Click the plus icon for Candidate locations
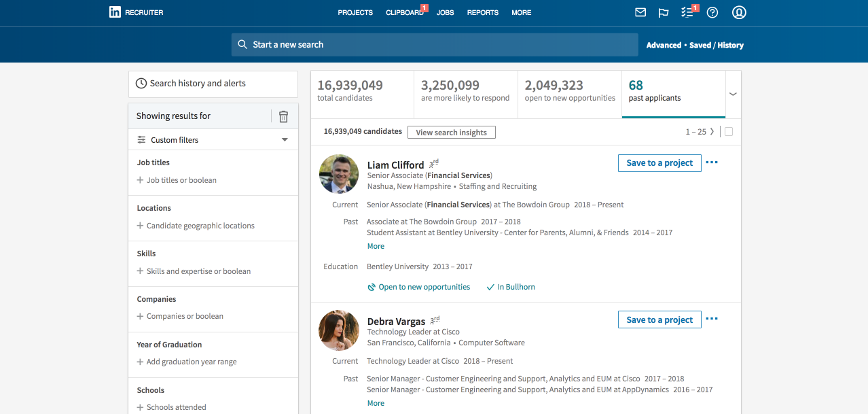 coord(140,226)
